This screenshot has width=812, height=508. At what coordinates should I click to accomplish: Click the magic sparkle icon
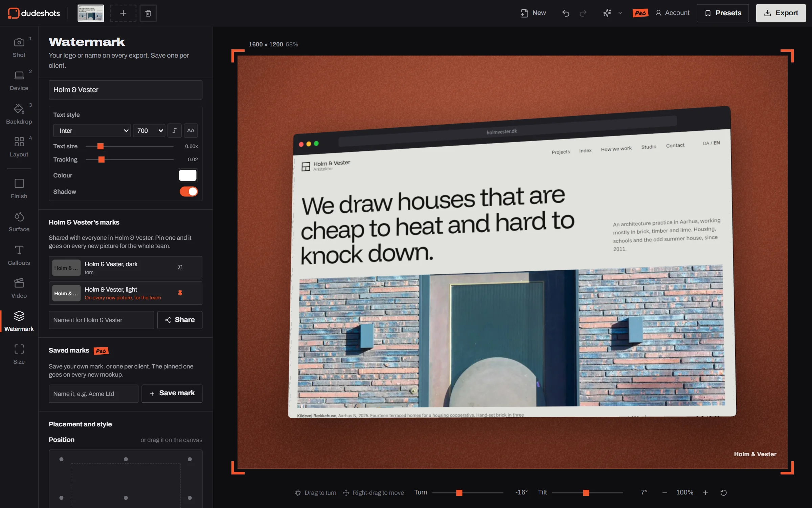pos(607,13)
